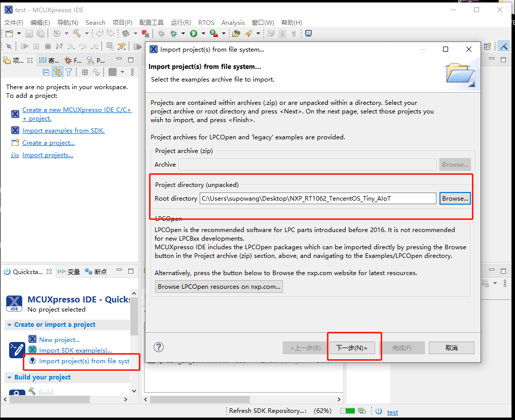Image resolution: width=515 pixels, height=420 pixels.
Task: Click the Quickstart panel vertical scrollbar
Action: (x=134, y=317)
